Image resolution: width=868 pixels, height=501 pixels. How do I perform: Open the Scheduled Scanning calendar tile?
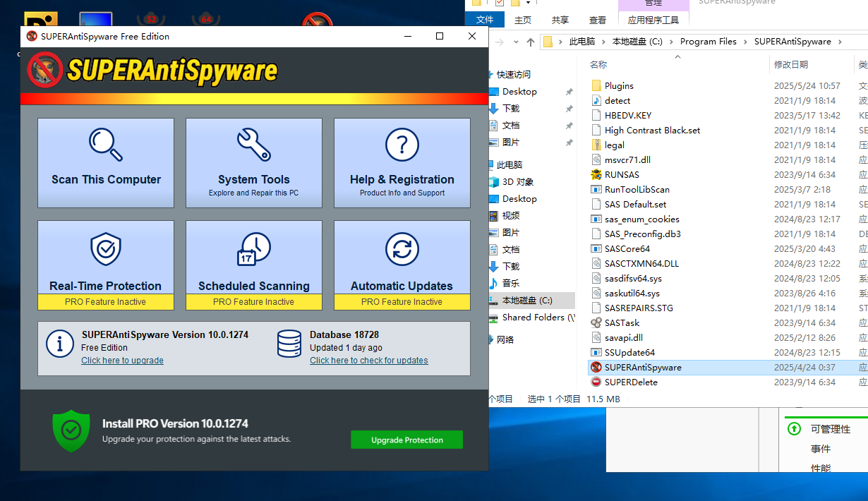(254, 265)
